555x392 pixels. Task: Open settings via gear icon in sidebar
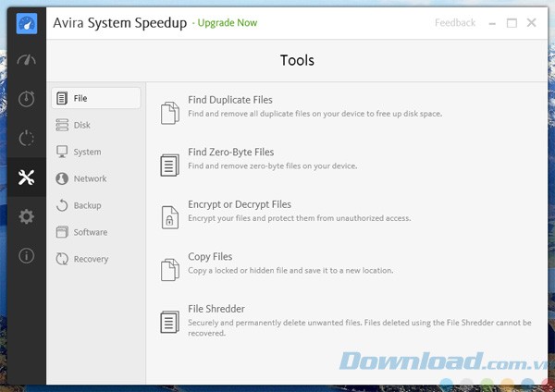(x=27, y=216)
